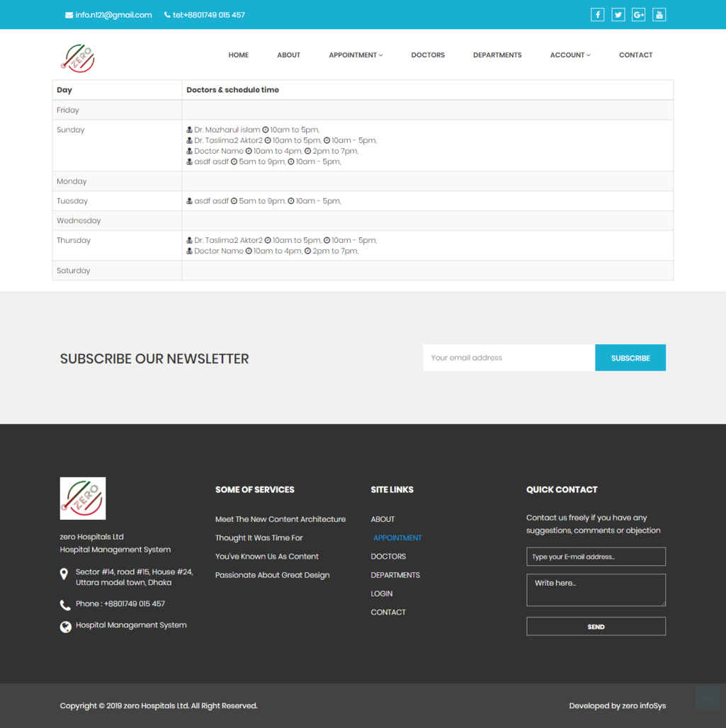Open the Twitter social icon
726x728 pixels.
tap(618, 15)
